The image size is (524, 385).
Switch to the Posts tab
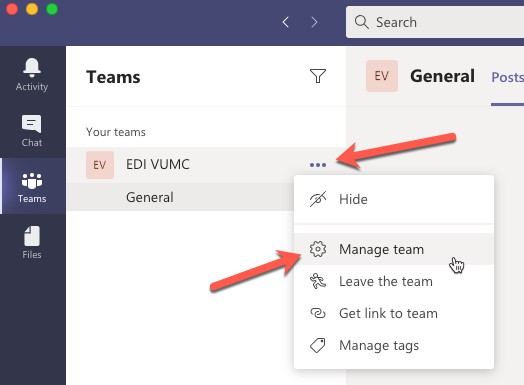click(x=507, y=77)
